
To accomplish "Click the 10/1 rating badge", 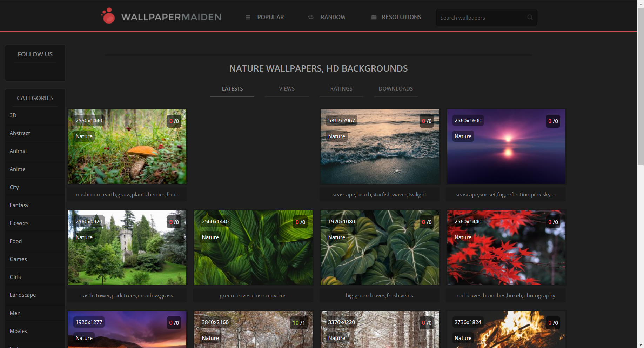I will click(298, 323).
